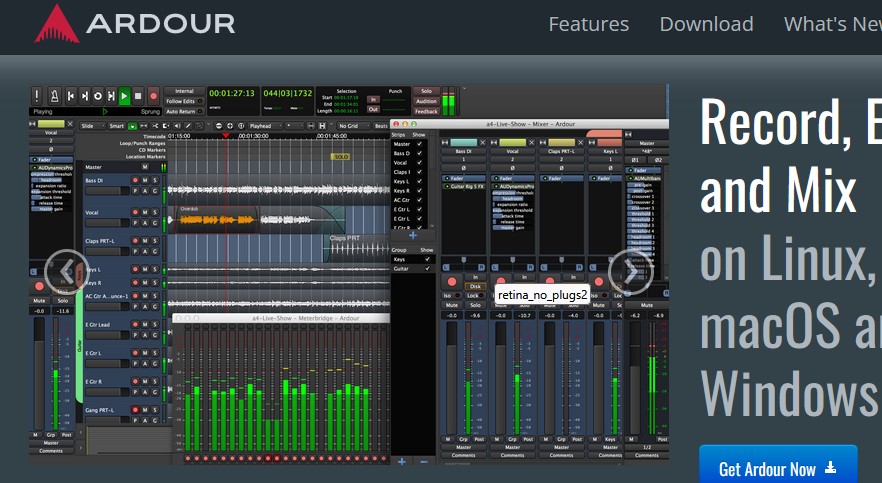Open the Beats dropdown in editor toolbar

click(x=381, y=126)
